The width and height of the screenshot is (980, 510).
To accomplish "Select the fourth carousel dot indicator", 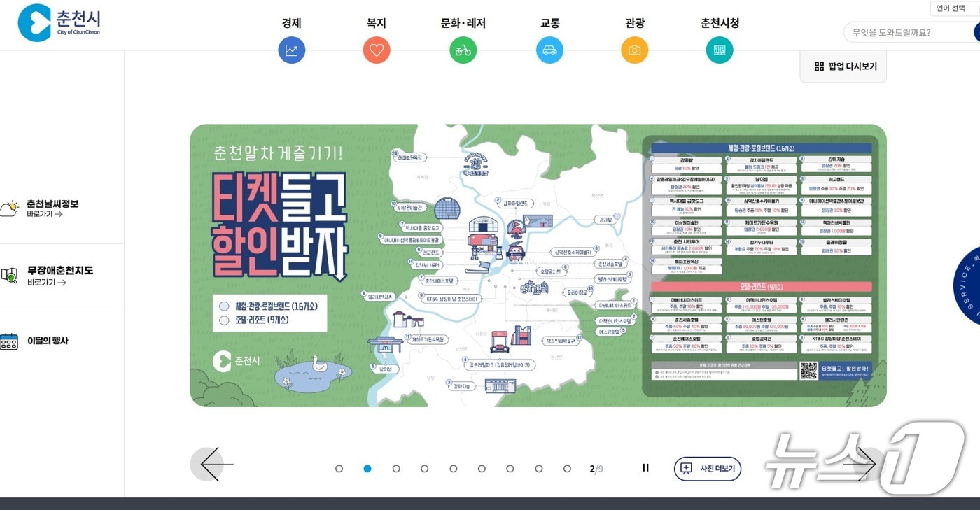I will tap(425, 469).
